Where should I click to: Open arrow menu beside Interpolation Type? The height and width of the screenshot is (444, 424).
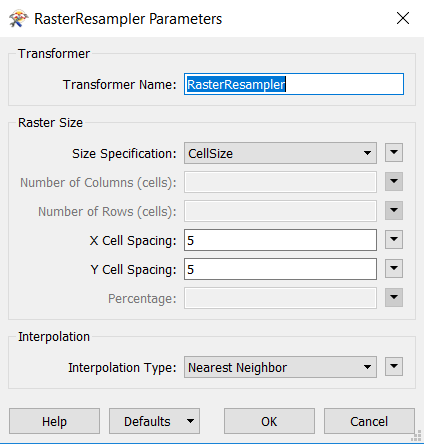(x=394, y=367)
